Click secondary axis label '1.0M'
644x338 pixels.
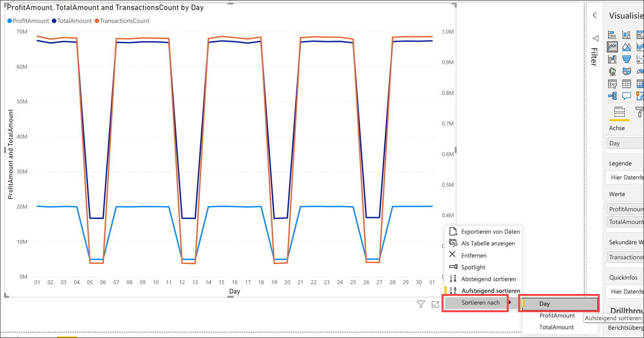click(448, 32)
